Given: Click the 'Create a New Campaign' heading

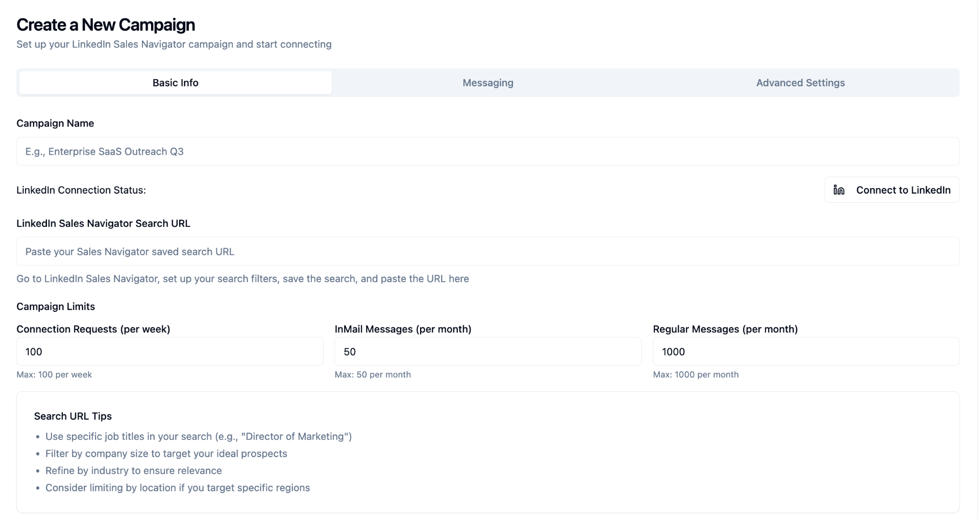Looking at the screenshot, I should coord(106,25).
